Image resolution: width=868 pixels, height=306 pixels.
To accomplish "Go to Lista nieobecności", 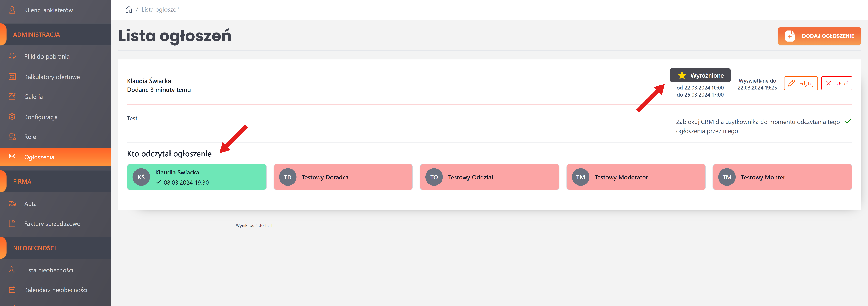I will tap(49, 270).
